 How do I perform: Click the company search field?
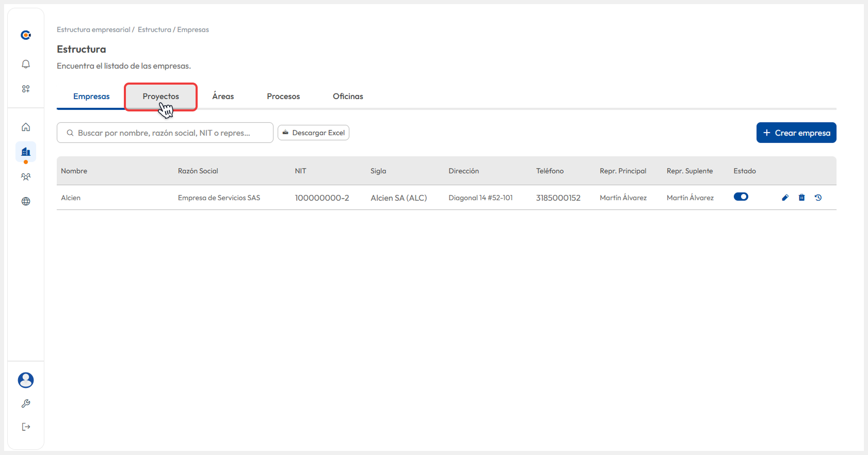(165, 133)
